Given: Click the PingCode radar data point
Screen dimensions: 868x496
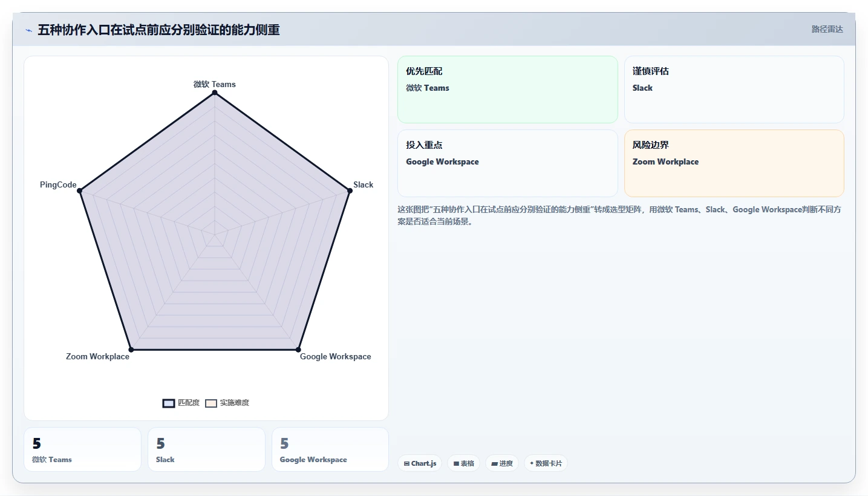Looking at the screenshot, I should click(80, 191).
